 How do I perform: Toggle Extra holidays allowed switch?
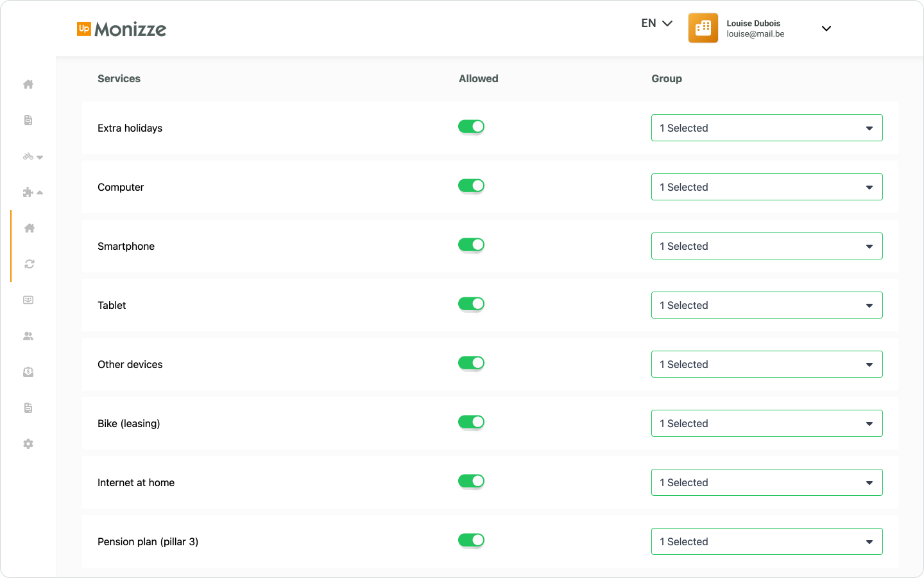471,127
